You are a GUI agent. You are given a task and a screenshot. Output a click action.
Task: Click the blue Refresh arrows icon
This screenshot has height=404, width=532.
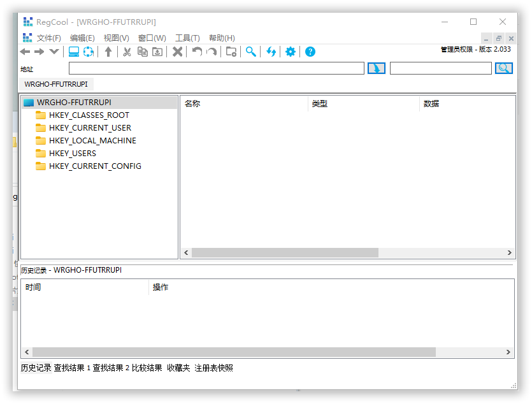click(x=271, y=52)
